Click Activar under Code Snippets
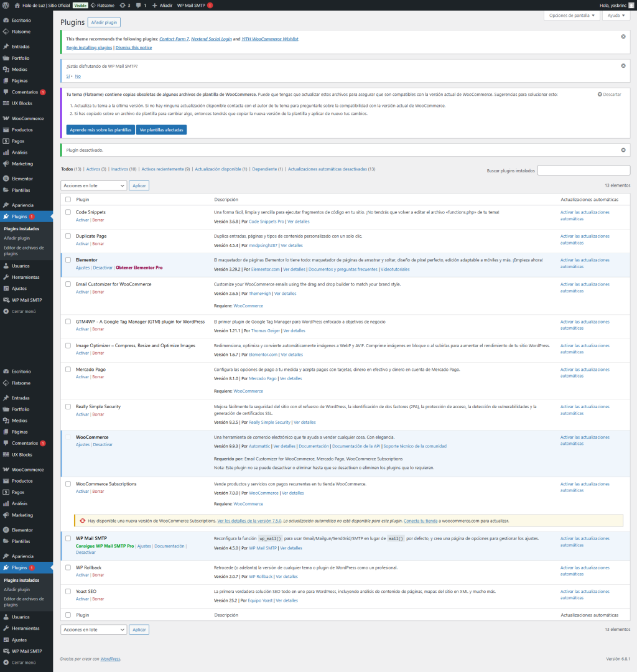The width and height of the screenshot is (637, 672). click(82, 220)
